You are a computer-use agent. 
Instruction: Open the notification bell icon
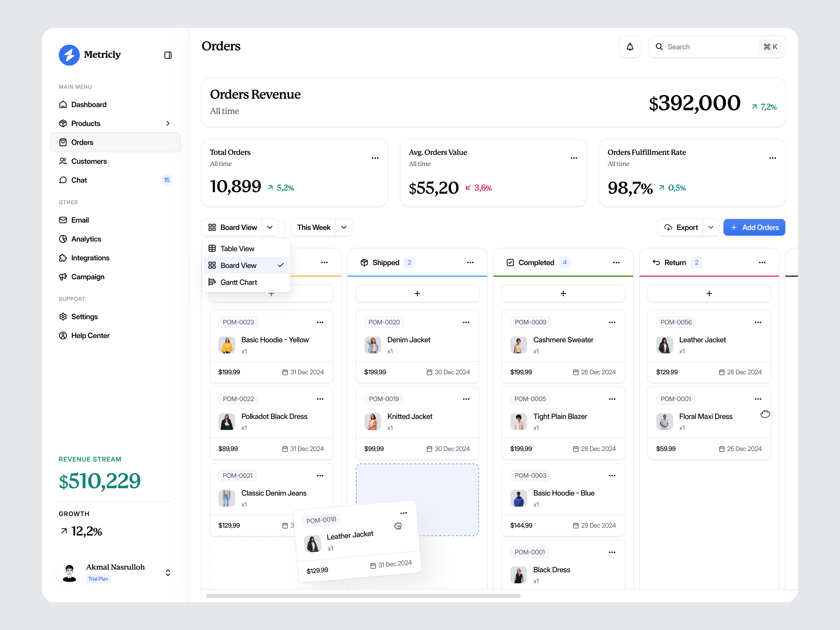pyautogui.click(x=630, y=46)
